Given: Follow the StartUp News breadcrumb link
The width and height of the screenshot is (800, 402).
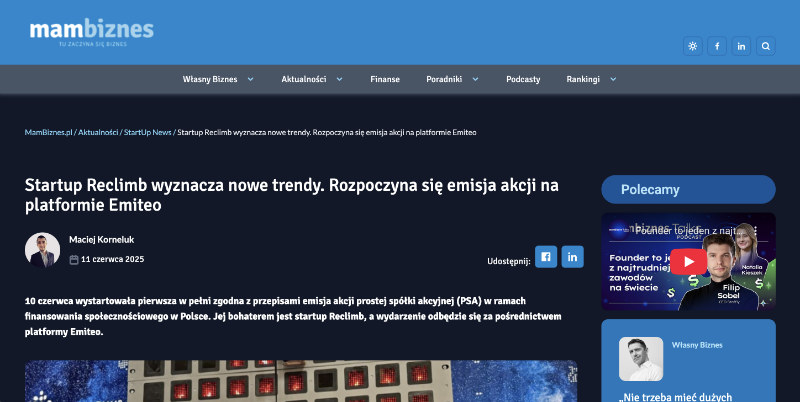Looking at the screenshot, I should point(147,132).
